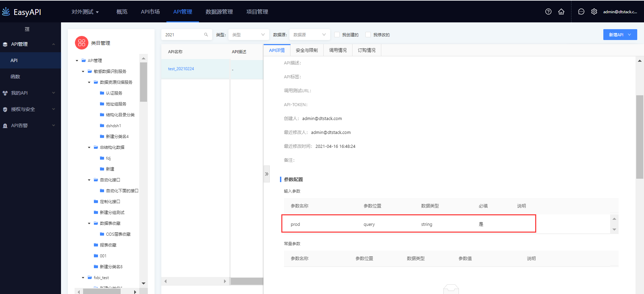Click folder icon beside 定制化接口
The image size is (644, 294).
pos(96,201)
